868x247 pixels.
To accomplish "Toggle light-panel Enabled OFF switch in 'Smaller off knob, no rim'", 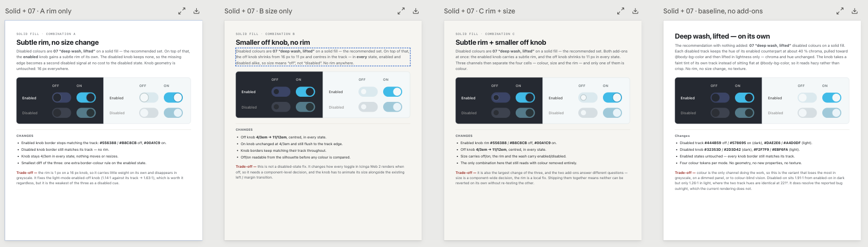I will tap(368, 92).
